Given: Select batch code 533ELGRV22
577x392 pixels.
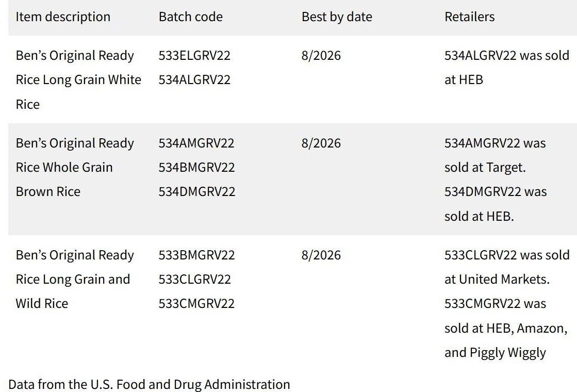Looking at the screenshot, I should coord(194,55).
